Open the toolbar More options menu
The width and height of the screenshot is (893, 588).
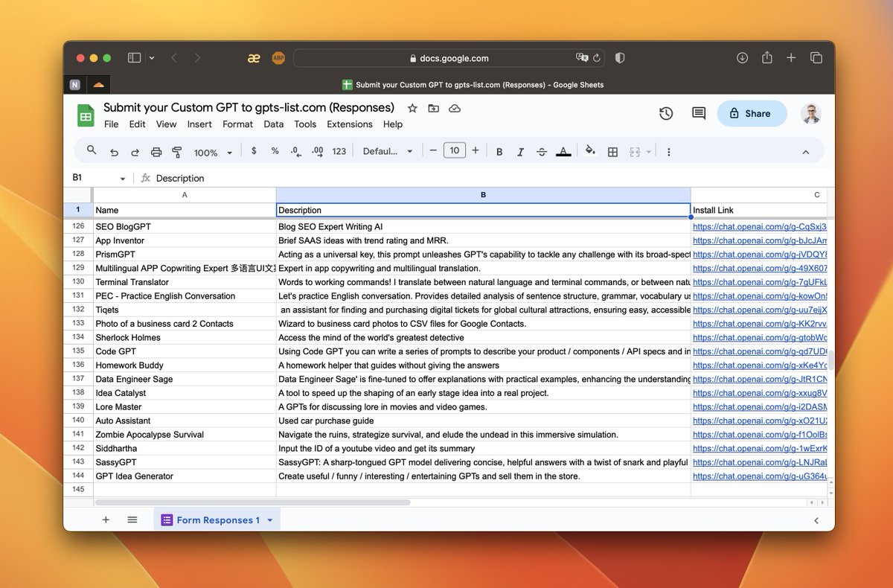[x=668, y=152]
